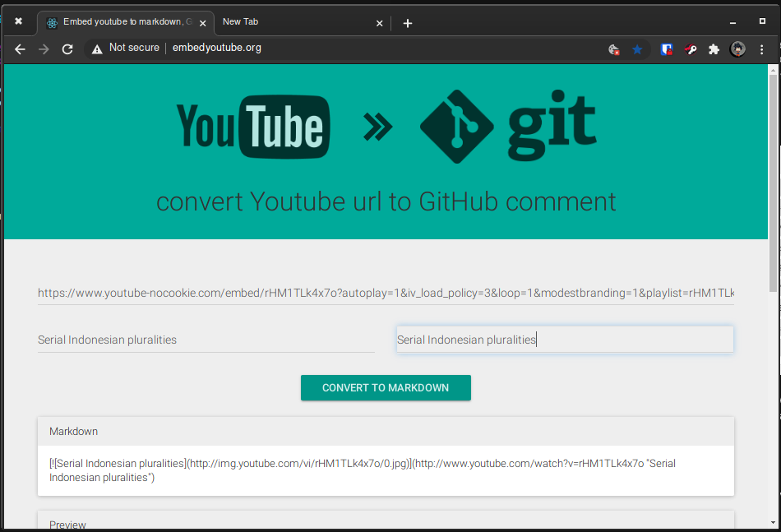Screen dimensions: 781x532
Task: Click the X icon left of the tabs
Action: click(x=18, y=21)
